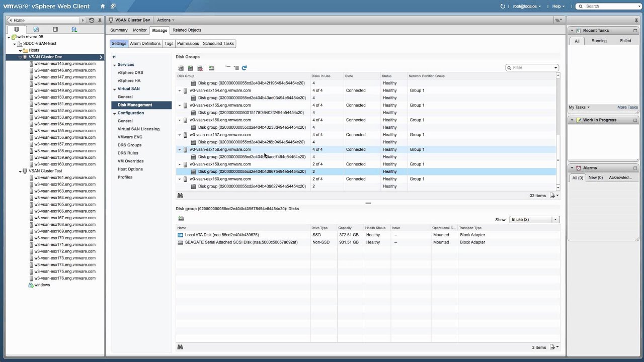This screenshot has height=362, width=644.
Task: Click the Add Disk to group icon
Action: tap(212, 68)
